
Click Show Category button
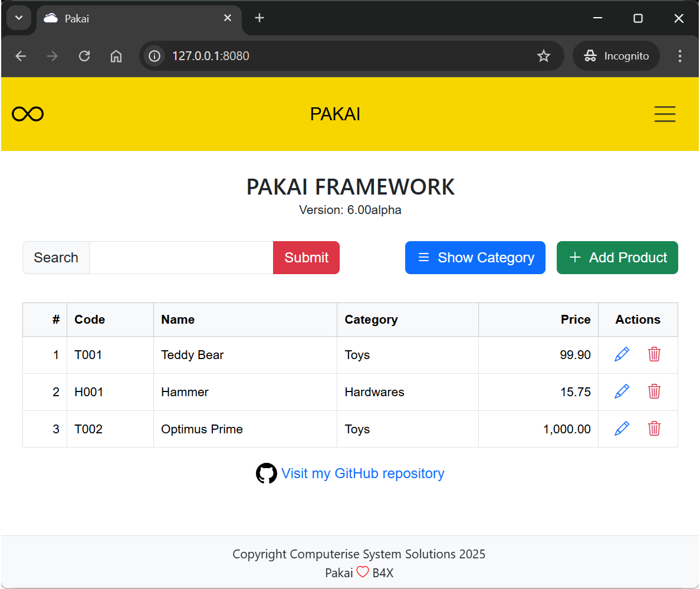tap(475, 258)
